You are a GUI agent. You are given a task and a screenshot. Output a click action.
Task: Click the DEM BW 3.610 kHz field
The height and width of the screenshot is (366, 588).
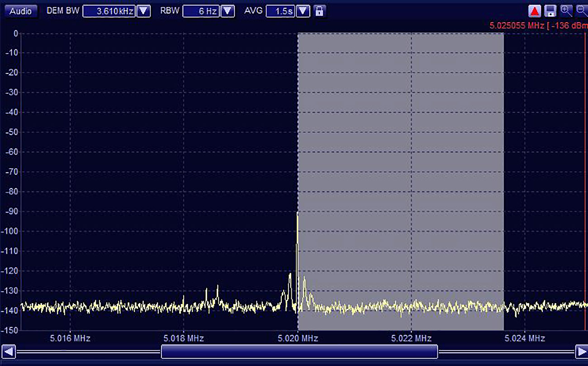click(109, 11)
